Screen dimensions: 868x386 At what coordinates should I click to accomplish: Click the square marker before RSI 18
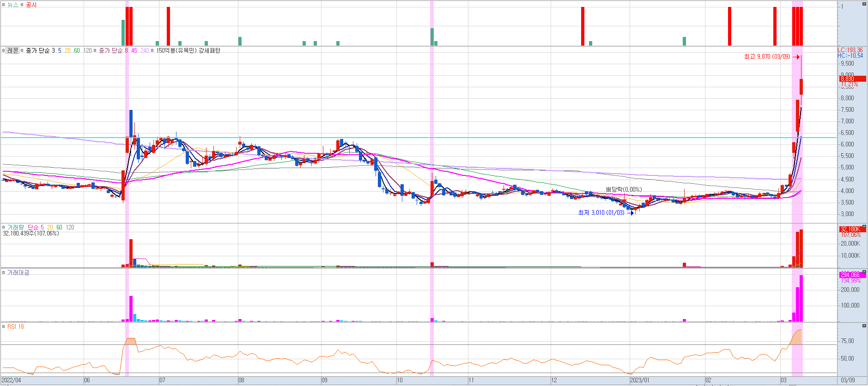point(3,326)
